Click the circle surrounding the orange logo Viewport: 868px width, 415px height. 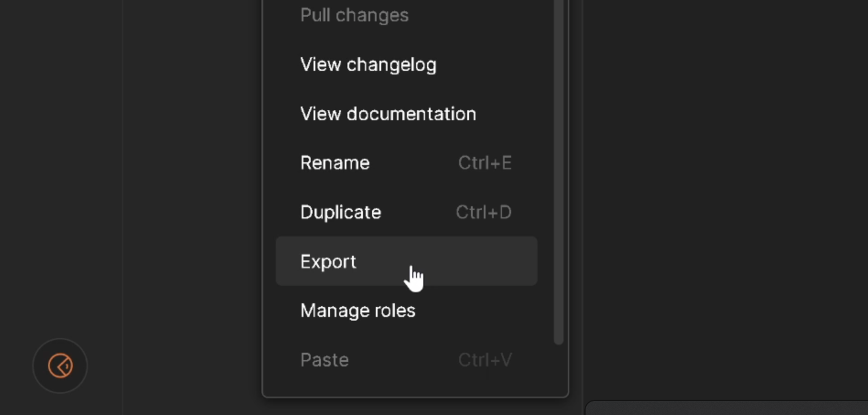(x=60, y=366)
